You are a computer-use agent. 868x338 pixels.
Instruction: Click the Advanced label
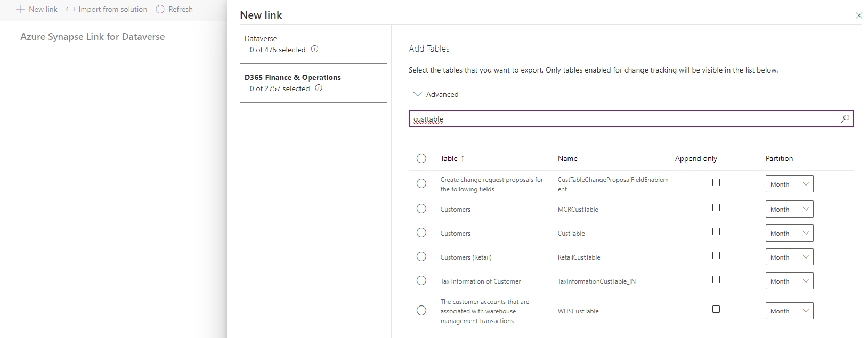tap(442, 94)
